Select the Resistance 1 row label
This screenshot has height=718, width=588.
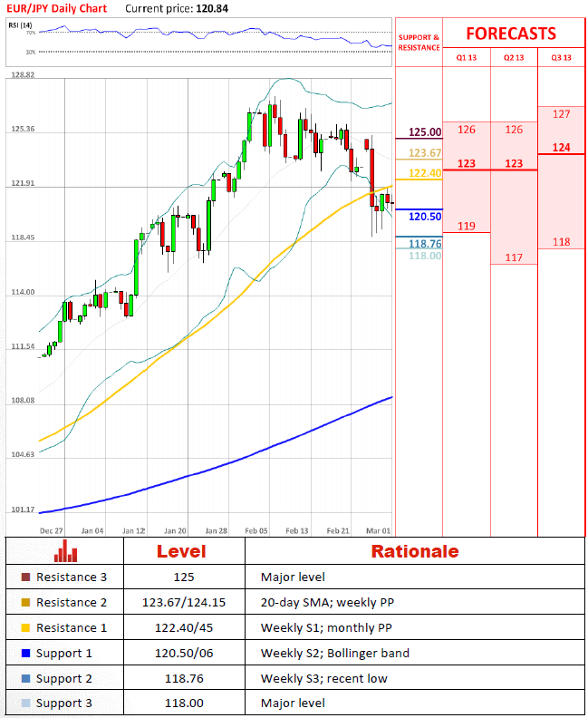72,627
